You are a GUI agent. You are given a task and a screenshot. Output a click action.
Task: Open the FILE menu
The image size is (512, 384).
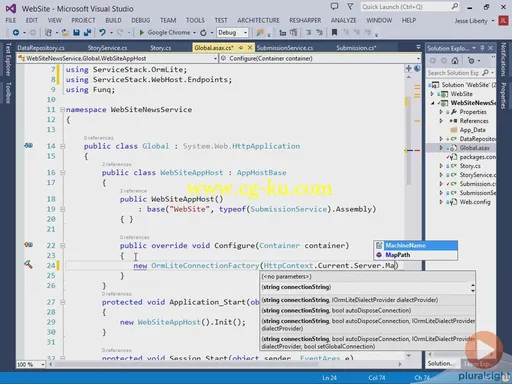(11, 21)
